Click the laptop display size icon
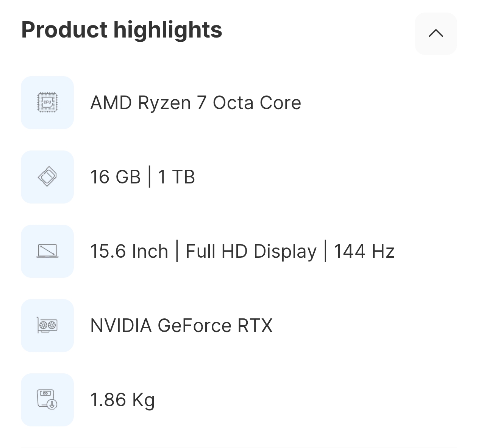This screenshot has width=478, height=448. tap(47, 251)
